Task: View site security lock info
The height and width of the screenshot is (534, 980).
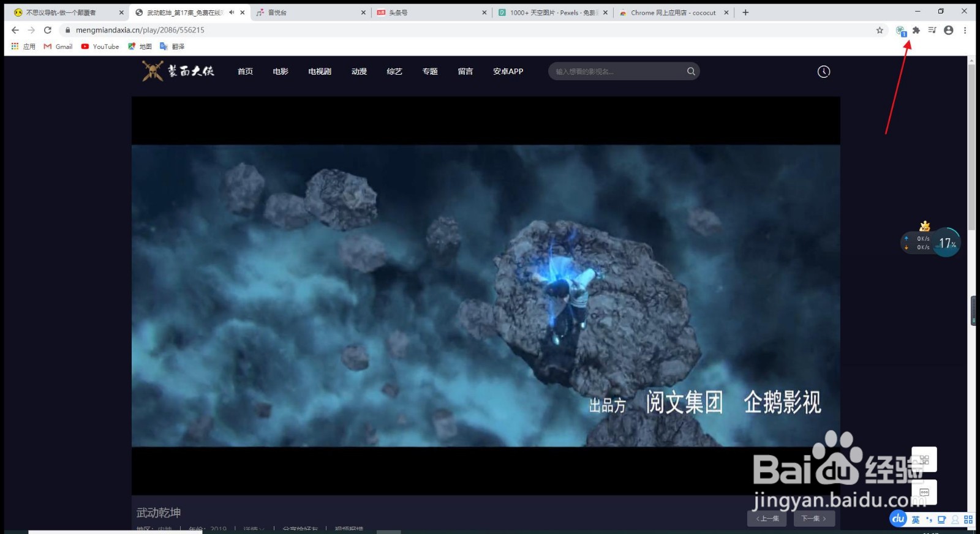Action: pyautogui.click(x=67, y=30)
